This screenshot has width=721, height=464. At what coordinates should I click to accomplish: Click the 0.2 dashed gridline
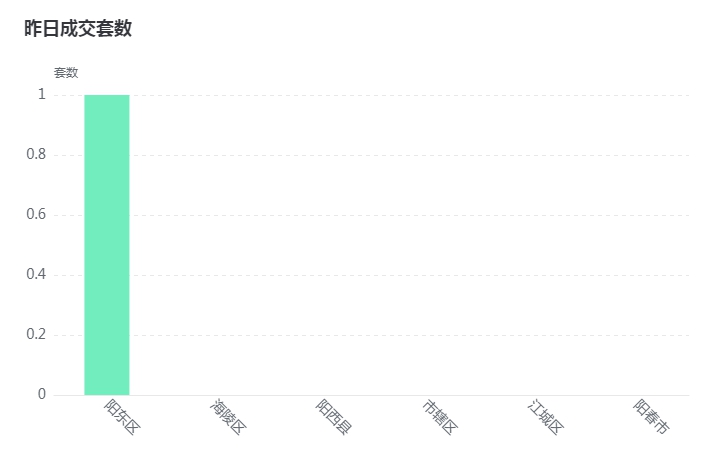click(x=372, y=335)
